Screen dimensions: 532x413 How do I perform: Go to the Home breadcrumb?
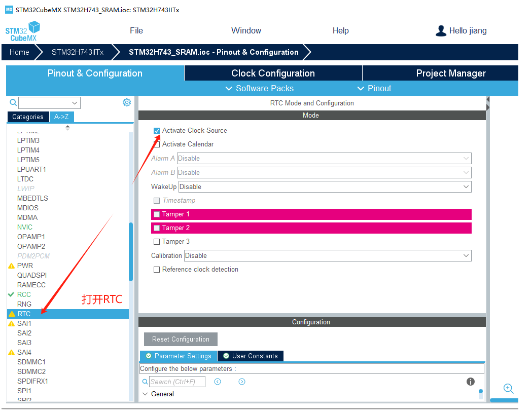[x=19, y=52]
